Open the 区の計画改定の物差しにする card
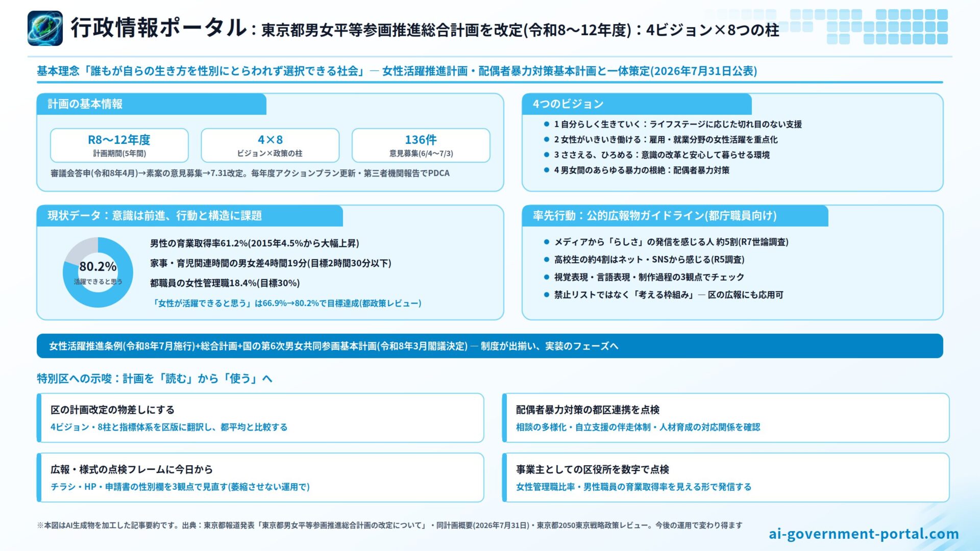Viewport: 980px width, 551px height. point(260,418)
